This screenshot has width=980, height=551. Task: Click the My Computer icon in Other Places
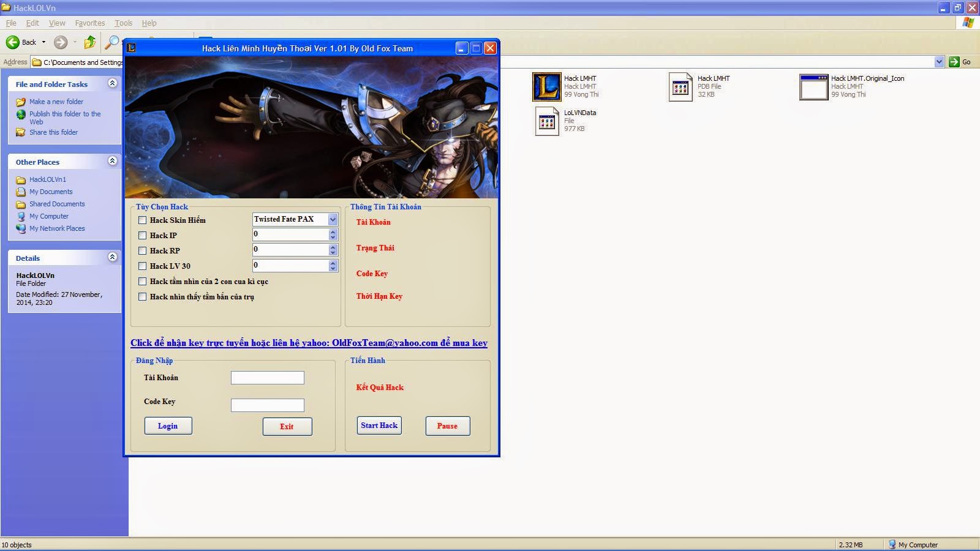pos(21,216)
